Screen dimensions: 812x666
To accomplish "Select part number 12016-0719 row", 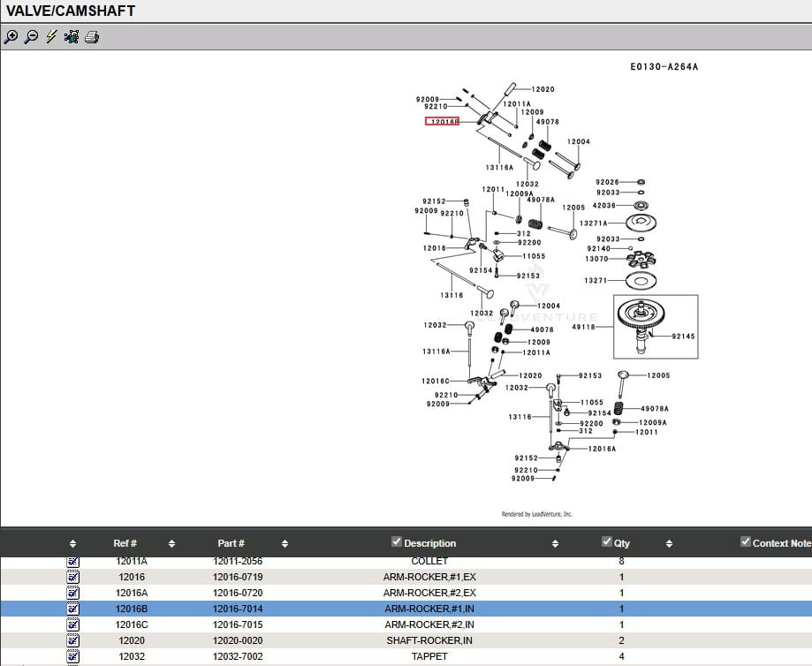I will (237, 577).
